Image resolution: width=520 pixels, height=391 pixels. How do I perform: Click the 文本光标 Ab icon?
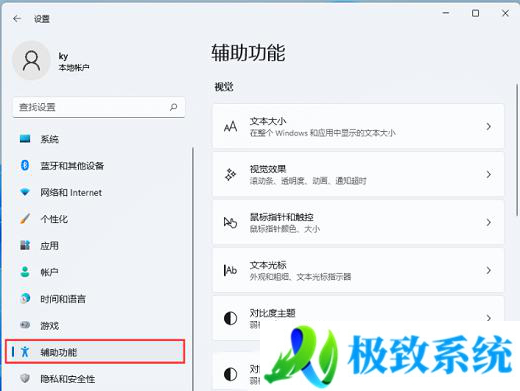[230, 270]
